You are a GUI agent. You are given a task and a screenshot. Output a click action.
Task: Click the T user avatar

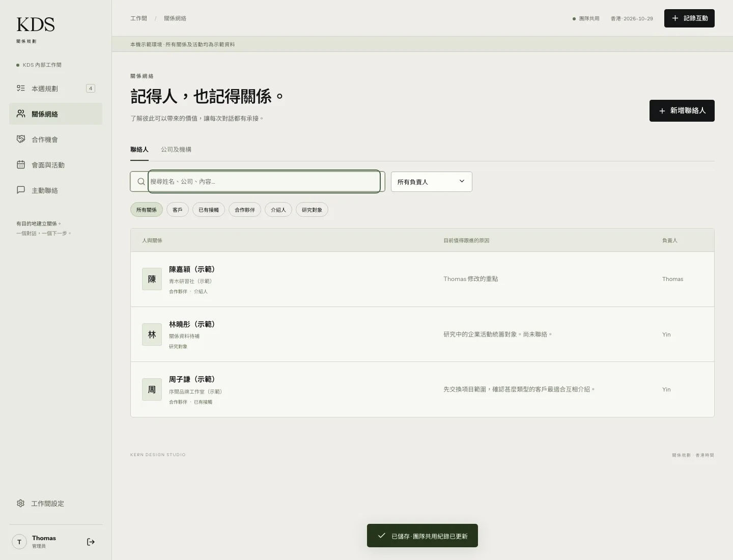coord(19,542)
